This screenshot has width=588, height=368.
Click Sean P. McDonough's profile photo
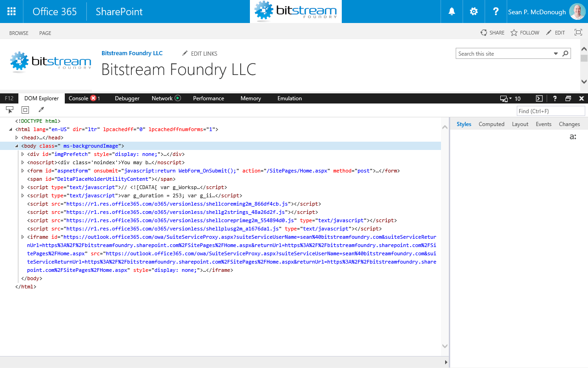pyautogui.click(x=577, y=12)
